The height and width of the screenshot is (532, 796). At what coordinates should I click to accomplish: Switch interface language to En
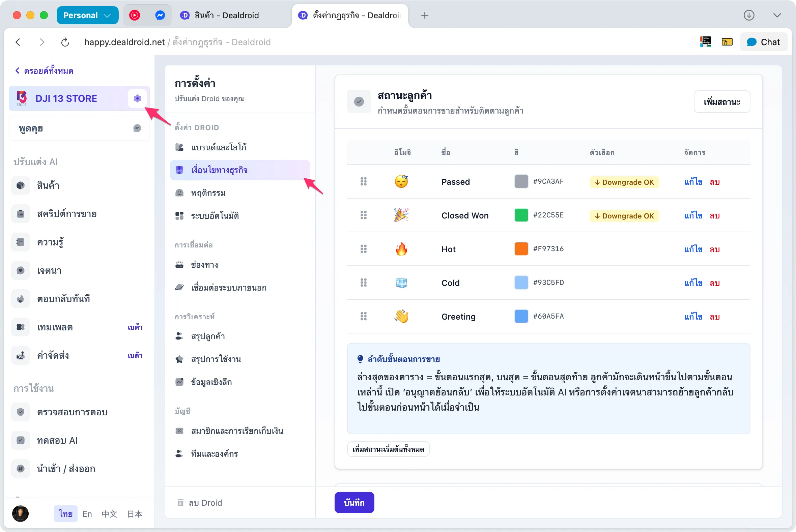pos(87,514)
